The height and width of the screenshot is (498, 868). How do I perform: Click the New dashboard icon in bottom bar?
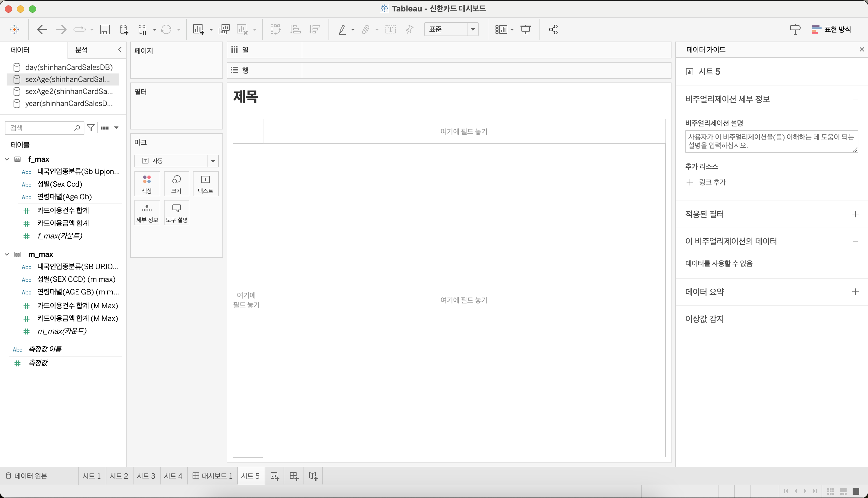pos(294,476)
